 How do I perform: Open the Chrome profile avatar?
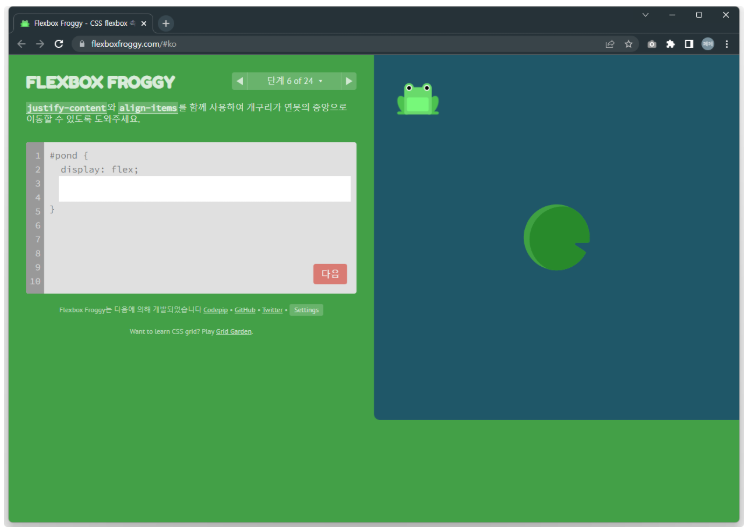coord(707,44)
